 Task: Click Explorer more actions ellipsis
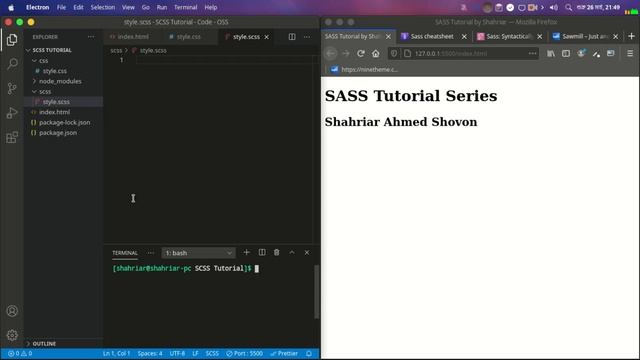click(x=91, y=37)
